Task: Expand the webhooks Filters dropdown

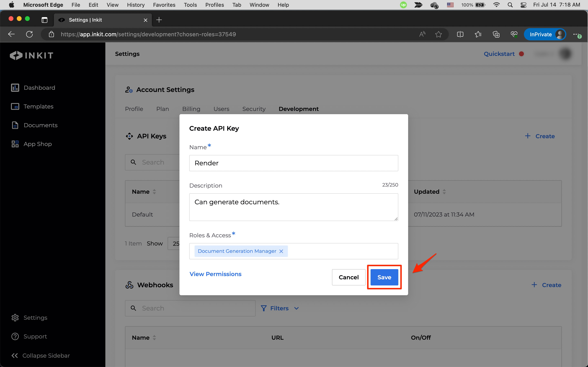Action: pyautogui.click(x=280, y=308)
